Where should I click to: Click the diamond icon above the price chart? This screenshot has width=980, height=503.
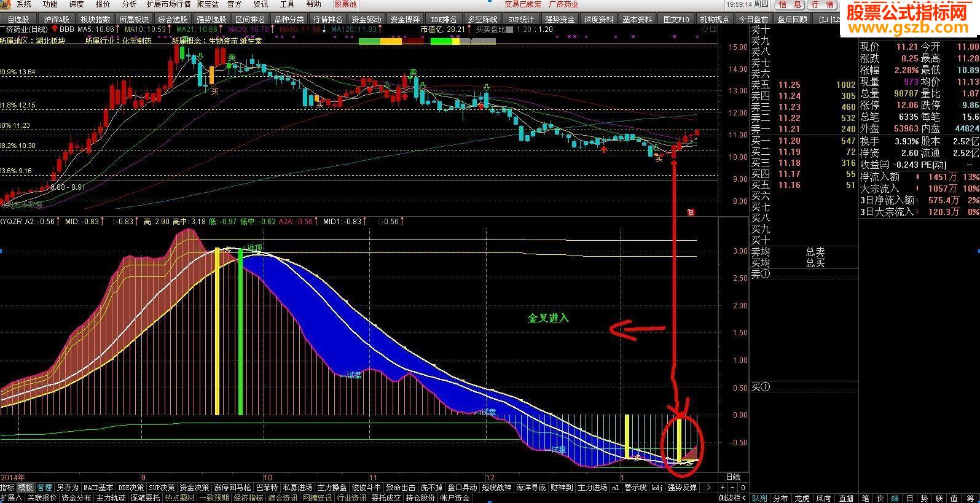point(705,29)
